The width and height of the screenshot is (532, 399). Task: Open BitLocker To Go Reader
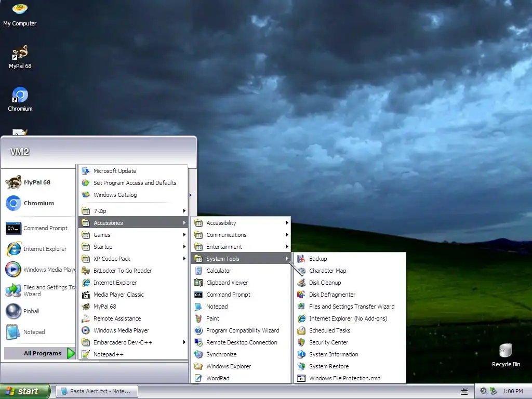click(x=133, y=270)
